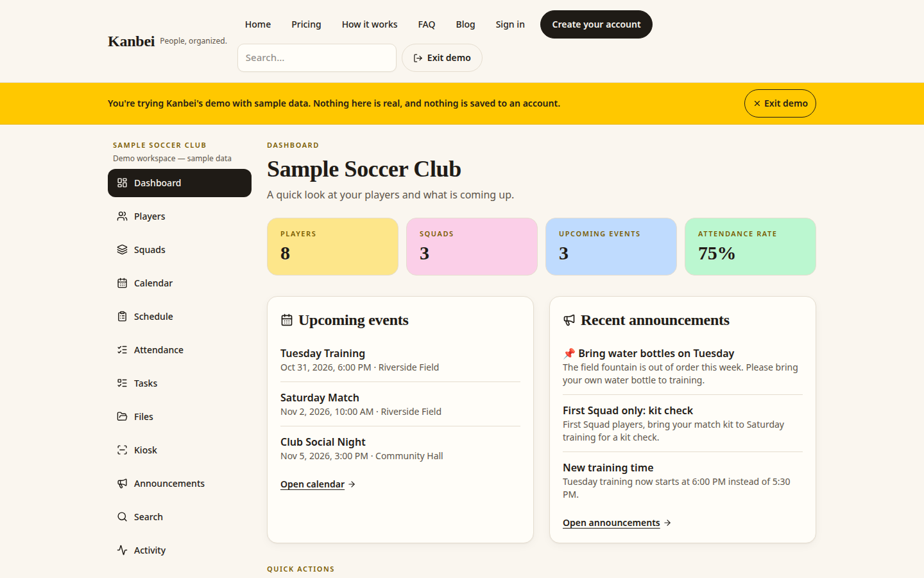Click the Attendance checklist icon
Image resolution: width=924 pixels, height=578 pixels.
[122, 350]
